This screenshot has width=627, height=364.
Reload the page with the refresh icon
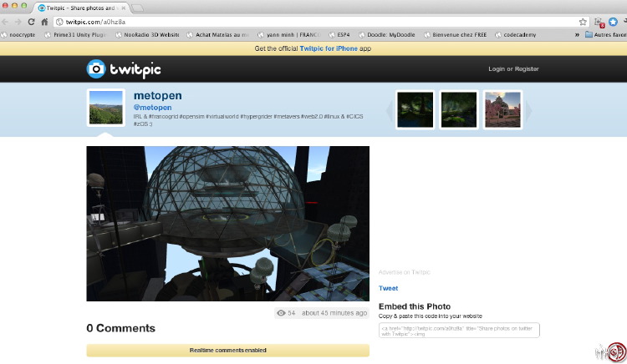(31, 22)
